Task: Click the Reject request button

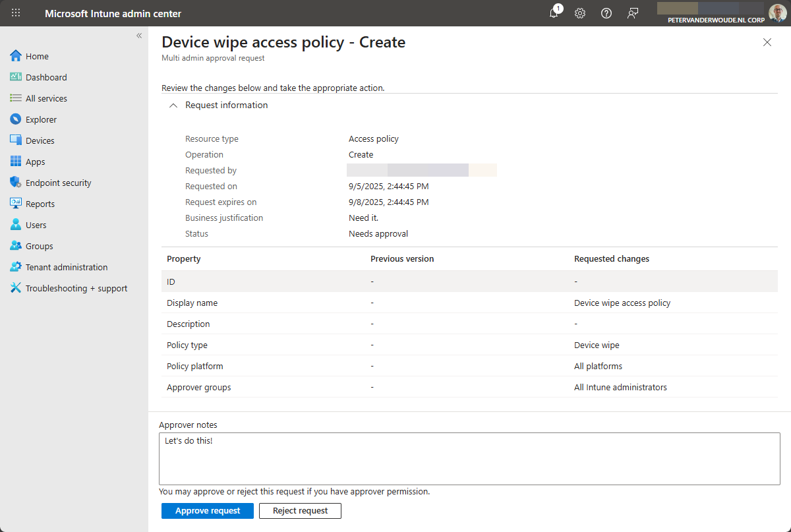Action: point(300,511)
